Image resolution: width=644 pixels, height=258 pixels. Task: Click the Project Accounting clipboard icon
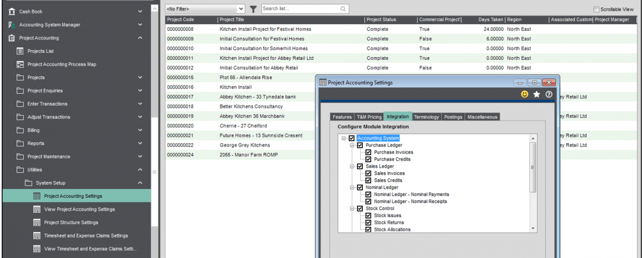[11, 38]
